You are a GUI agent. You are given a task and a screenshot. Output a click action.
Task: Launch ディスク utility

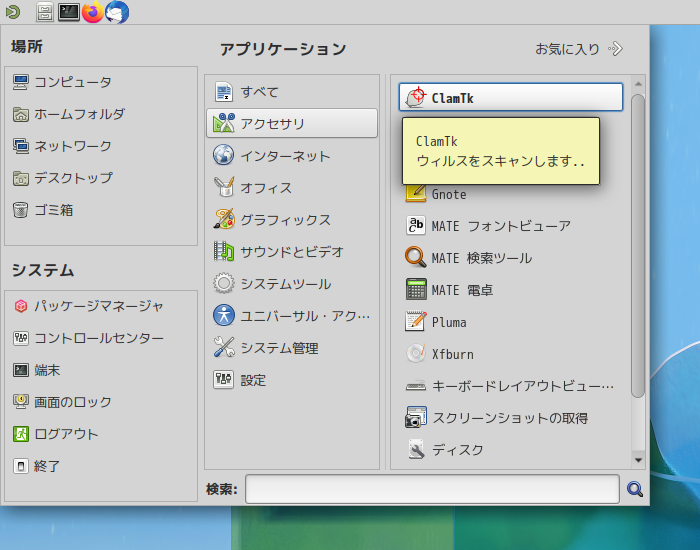pyautogui.click(x=511, y=450)
